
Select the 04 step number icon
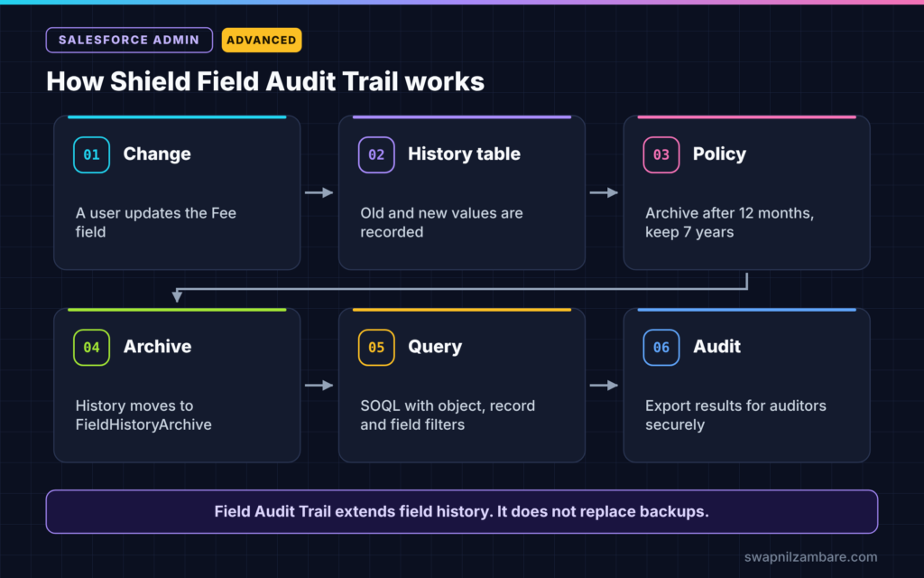91,348
